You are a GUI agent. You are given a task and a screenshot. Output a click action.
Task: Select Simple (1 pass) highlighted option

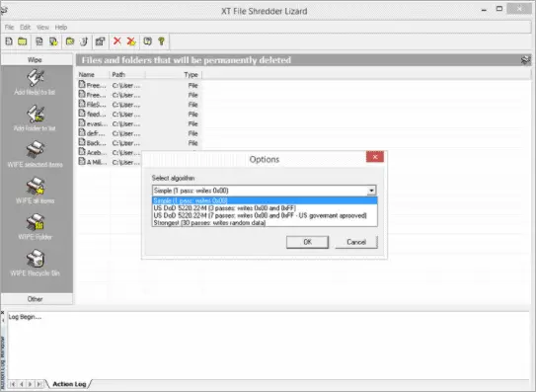265,200
